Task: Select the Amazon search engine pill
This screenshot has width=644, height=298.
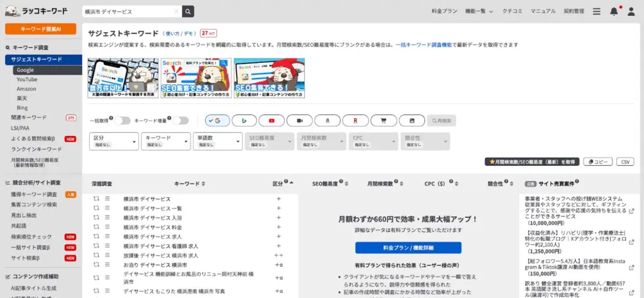Action: 327,121
